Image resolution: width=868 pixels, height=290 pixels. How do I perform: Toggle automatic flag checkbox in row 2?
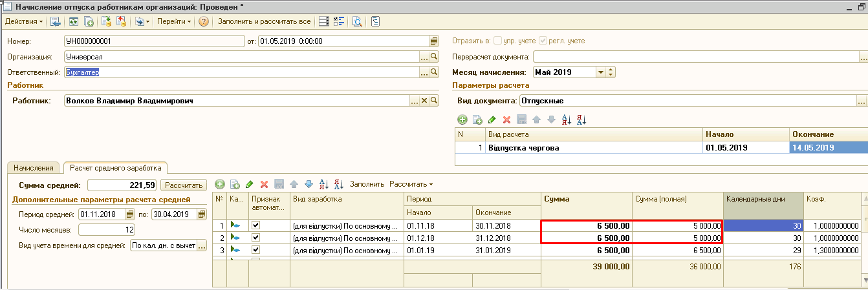coord(256,238)
